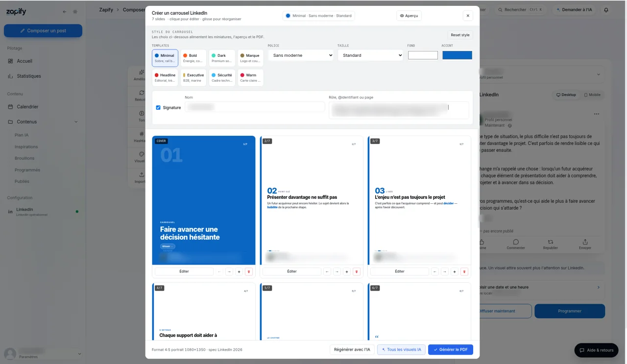Choose the Warm template
The height and width of the screenshot is (364, 627).
point(250,77)
